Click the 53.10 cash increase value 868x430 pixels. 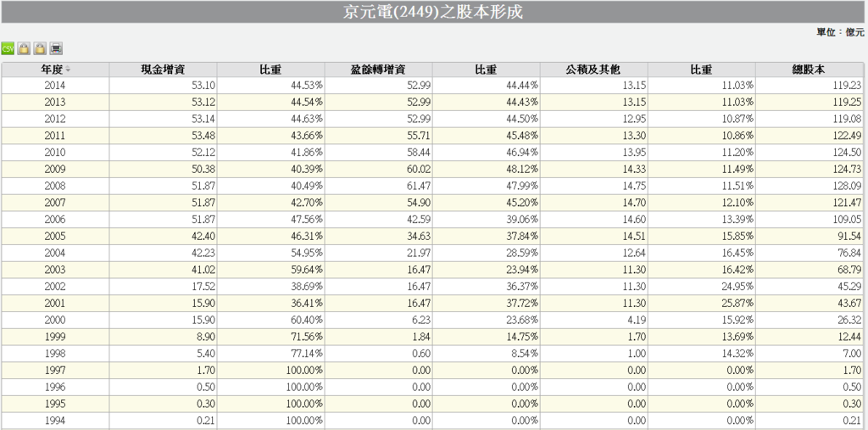[x=204, y=86]
